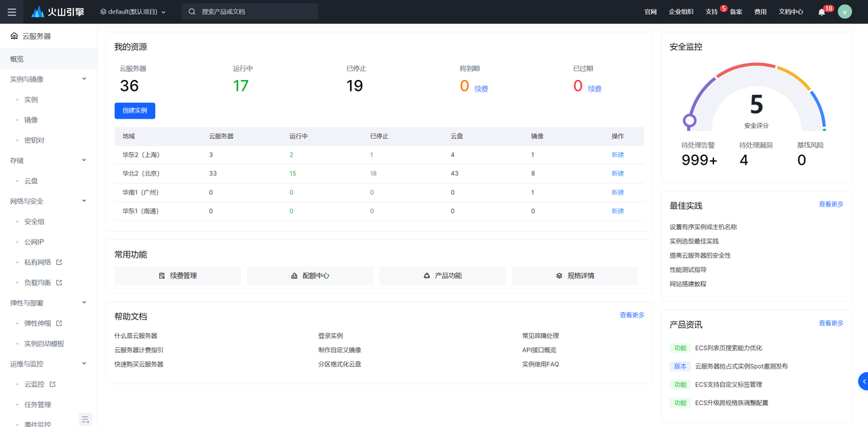Open 文档中心 in top navigation
This screenshot has height=427, width=868.
point(791,12)
